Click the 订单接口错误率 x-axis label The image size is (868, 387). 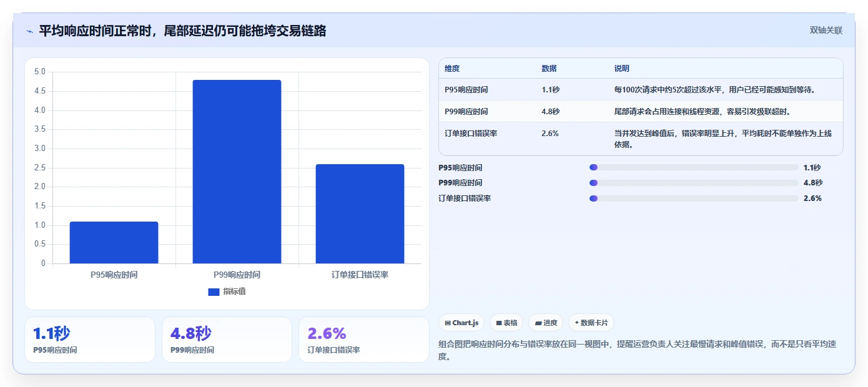[360, 275]
